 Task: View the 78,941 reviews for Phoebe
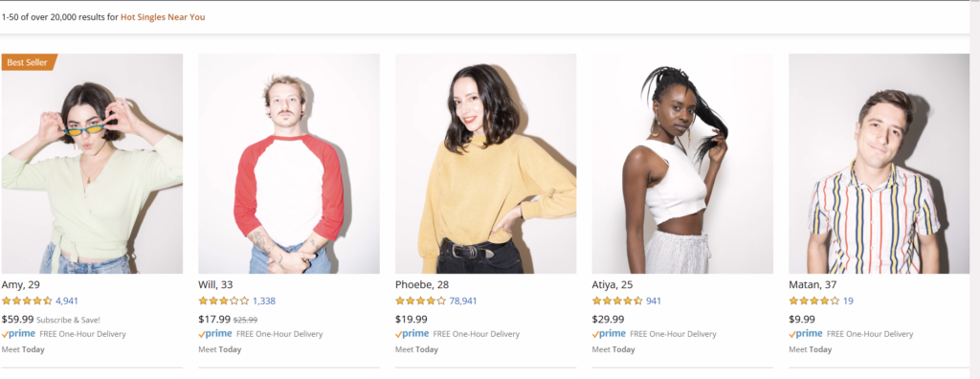(463, 301)
